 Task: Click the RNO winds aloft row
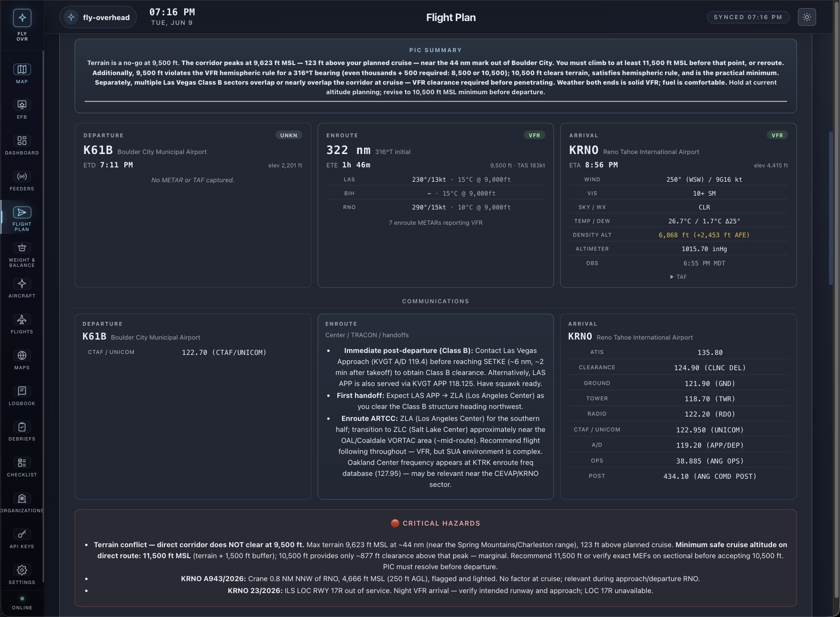point(435,207)
